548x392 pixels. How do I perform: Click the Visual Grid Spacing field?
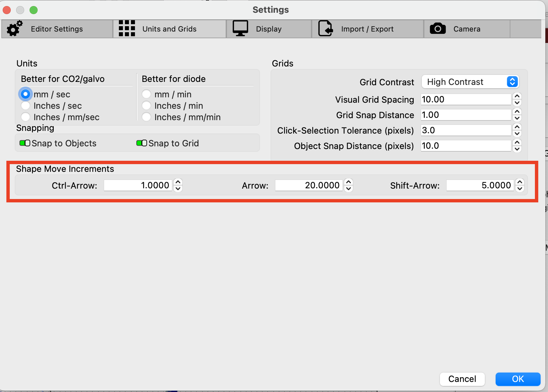[x=466, y=100]
